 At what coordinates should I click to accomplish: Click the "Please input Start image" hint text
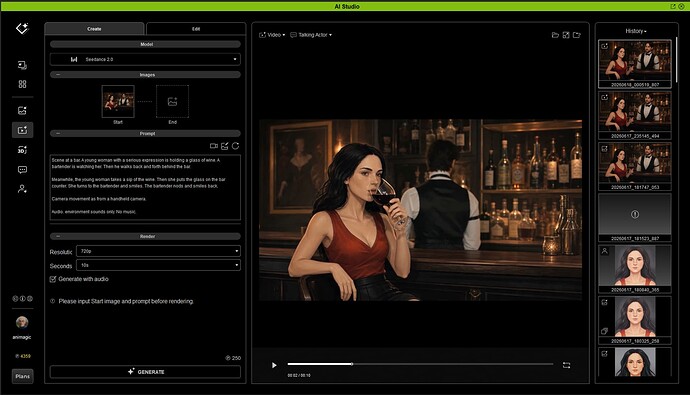[126, 301]
